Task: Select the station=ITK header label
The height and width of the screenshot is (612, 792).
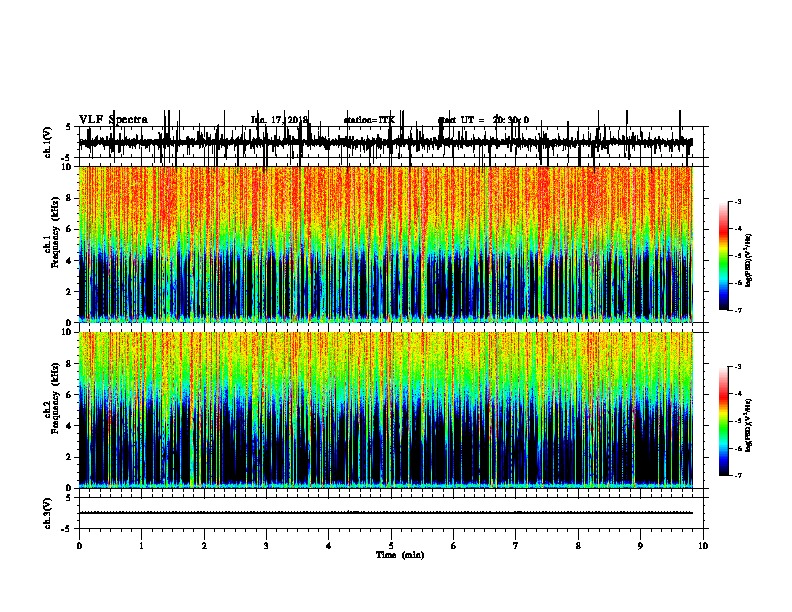Action: pyautogui.click(x=369, y=120)
